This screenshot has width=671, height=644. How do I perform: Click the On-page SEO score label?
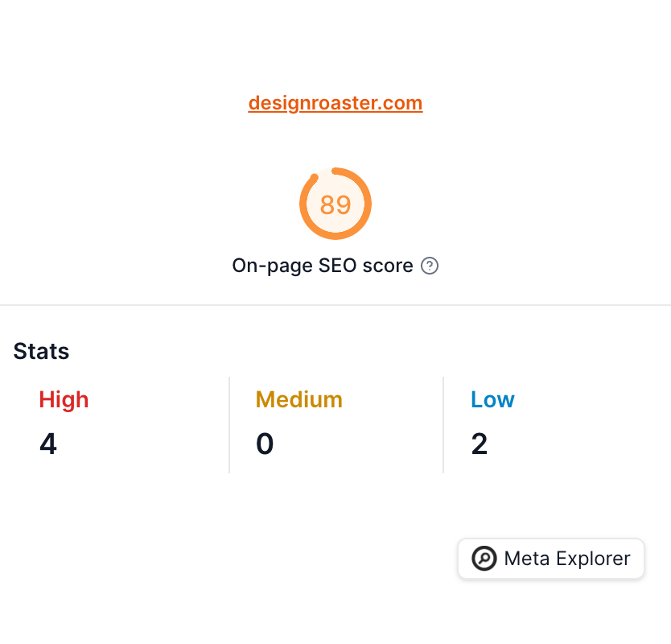tap(322, 266)
